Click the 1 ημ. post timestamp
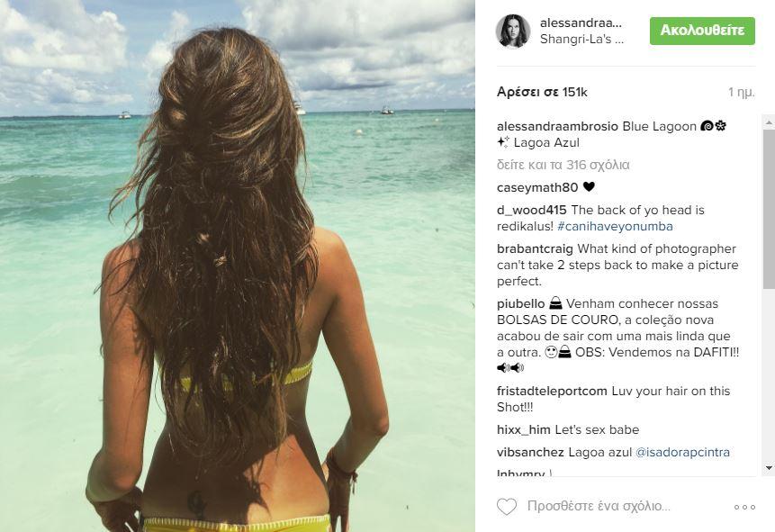 (742, 92)
